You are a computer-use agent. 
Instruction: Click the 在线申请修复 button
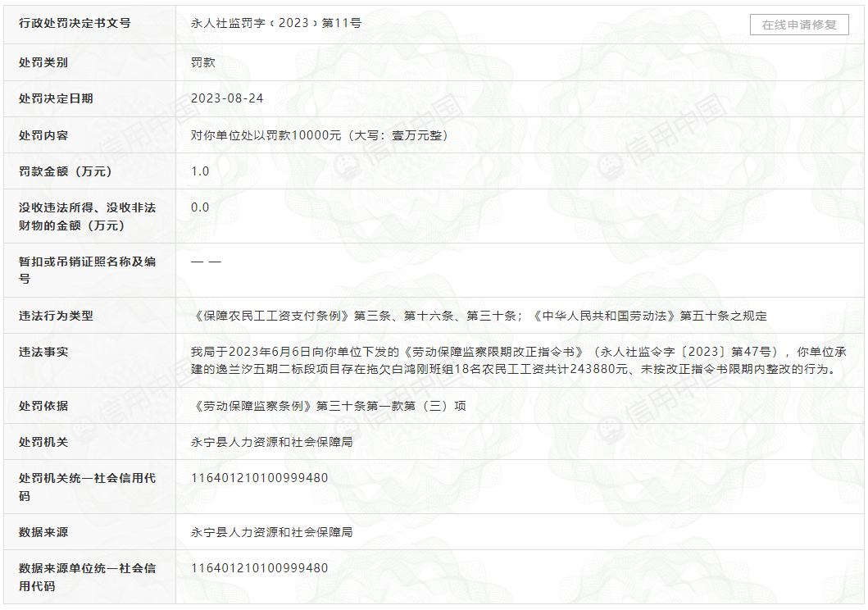tap(799, 25)
